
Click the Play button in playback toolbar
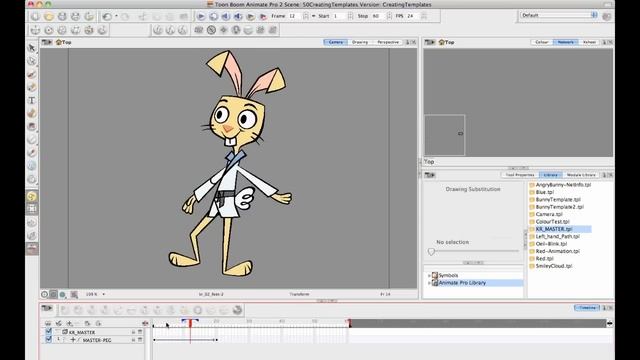(x=201, y=16)
